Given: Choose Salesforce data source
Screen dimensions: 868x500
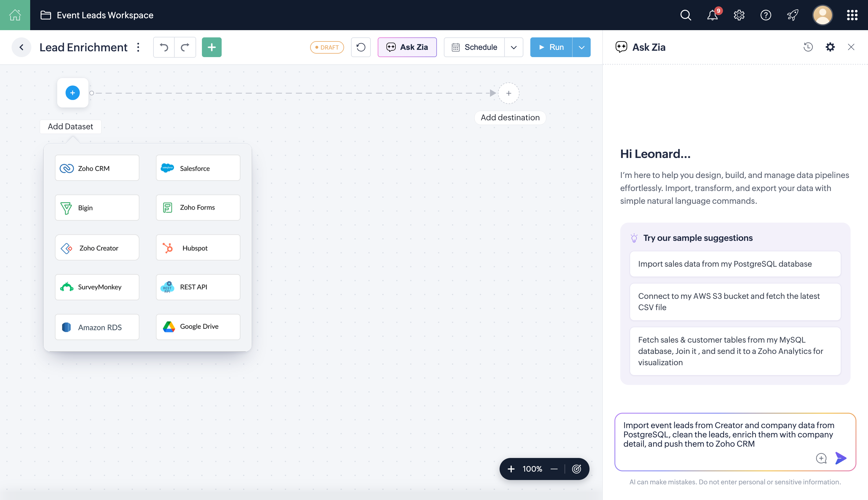Looking at the screenshot, I should tap(198, 168).
